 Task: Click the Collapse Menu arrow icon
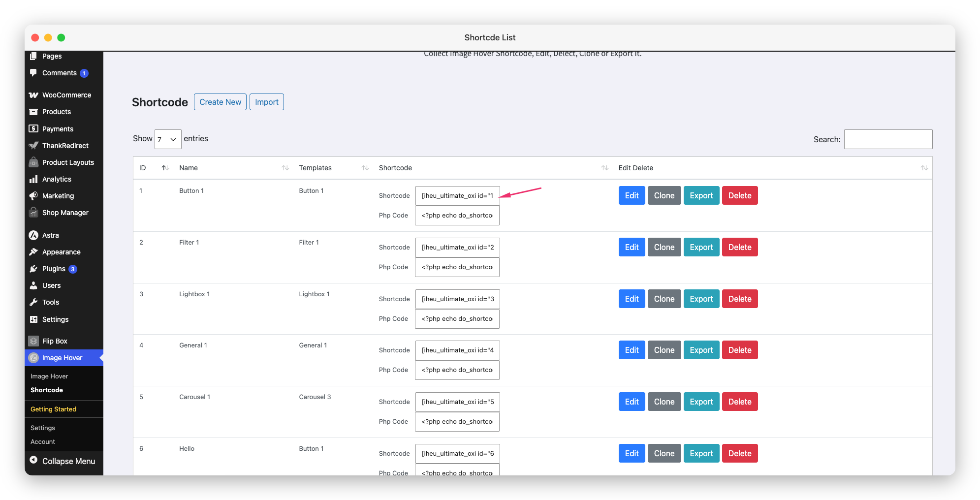pyautogui.click(x=33, y=460)
